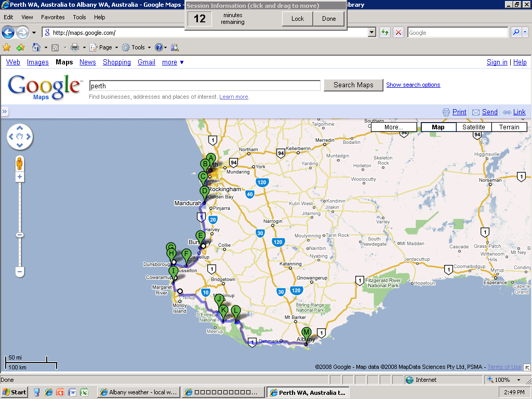Open the address bar URL dropdown

[x=371, y=32]
